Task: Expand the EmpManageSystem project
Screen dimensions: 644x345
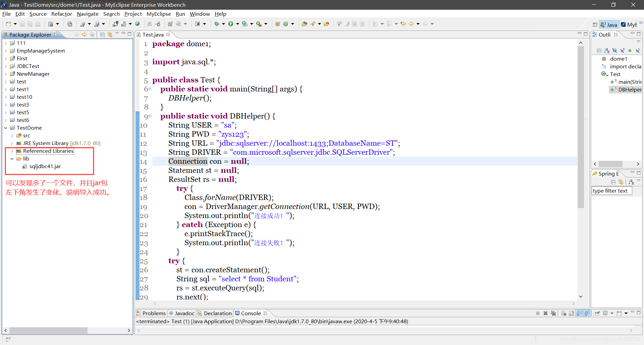Action: pos(5,51)
